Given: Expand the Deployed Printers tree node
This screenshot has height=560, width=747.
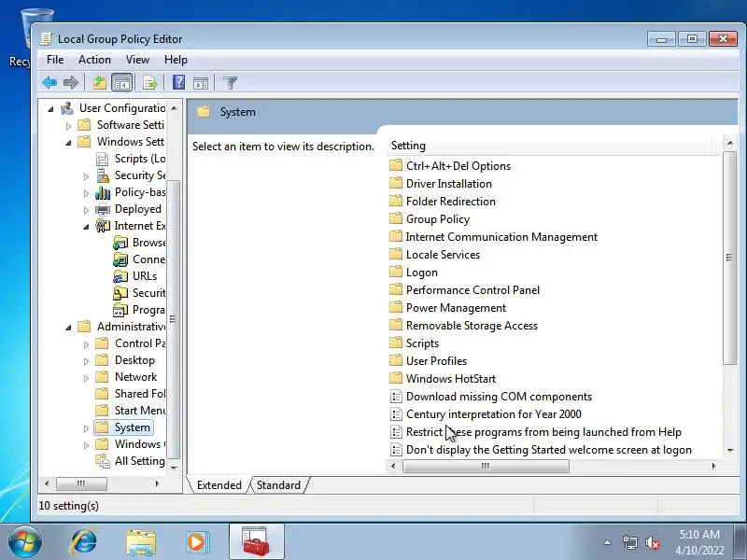Looking at the screenshot, I should (x=86, y=210).
